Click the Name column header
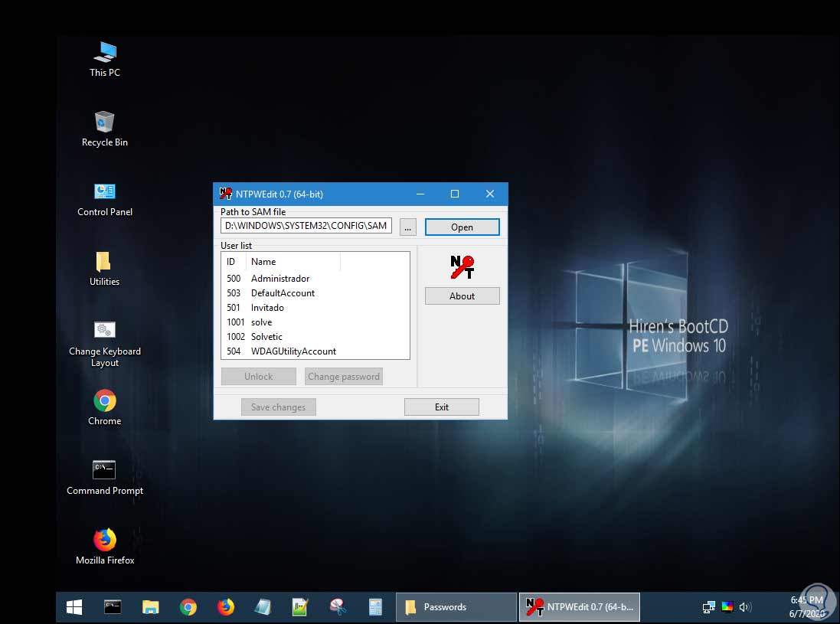840x624 pixels. coord(293,262)
